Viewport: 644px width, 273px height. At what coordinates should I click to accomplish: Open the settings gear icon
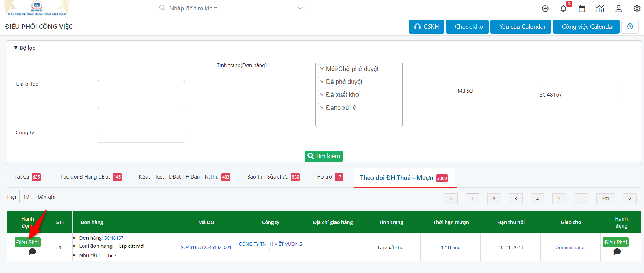[637, 9]
